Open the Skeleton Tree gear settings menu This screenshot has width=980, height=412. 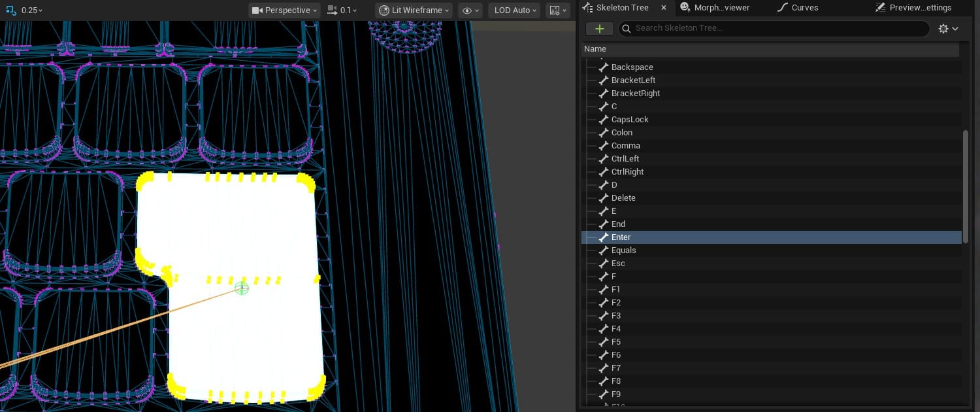[x=947, y=29]
